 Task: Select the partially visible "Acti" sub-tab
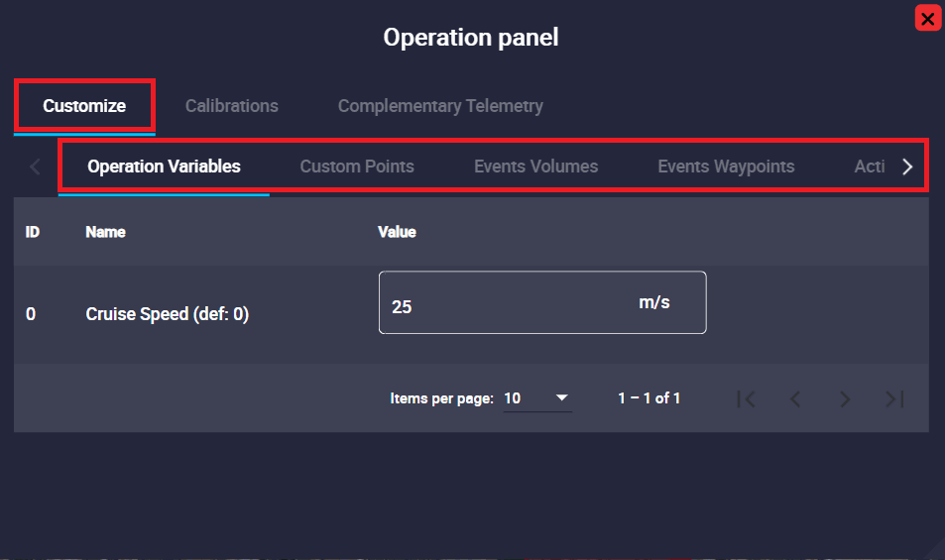[x=870, y=167]
